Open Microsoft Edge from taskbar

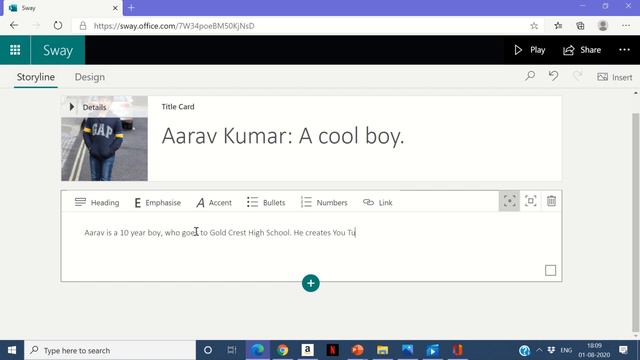pos(258,350)
